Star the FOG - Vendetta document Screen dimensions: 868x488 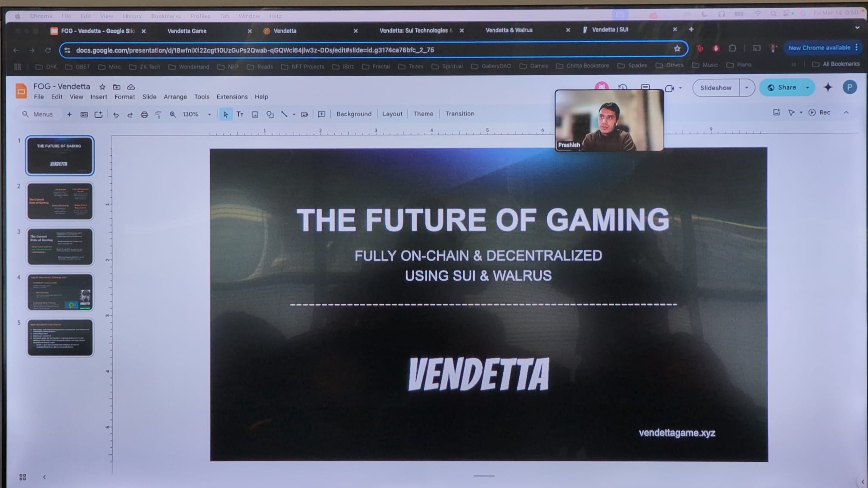[x=102, y=87]
